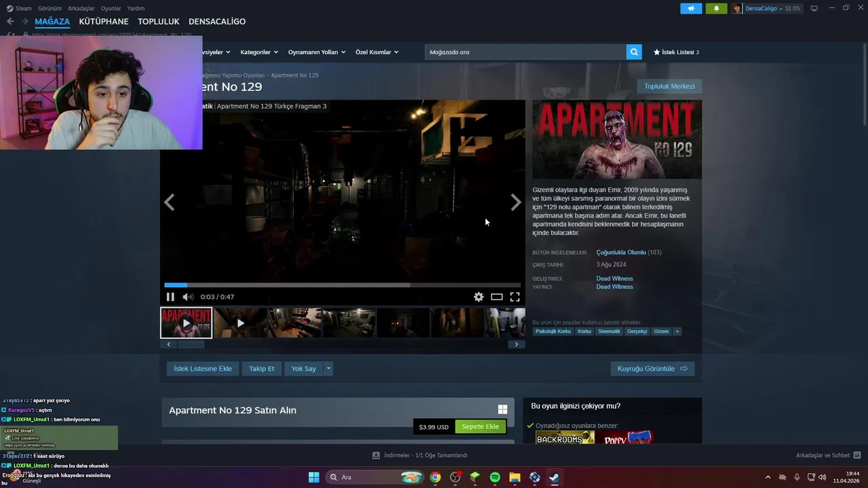Open Spotify from taskbar

[495, 477]
